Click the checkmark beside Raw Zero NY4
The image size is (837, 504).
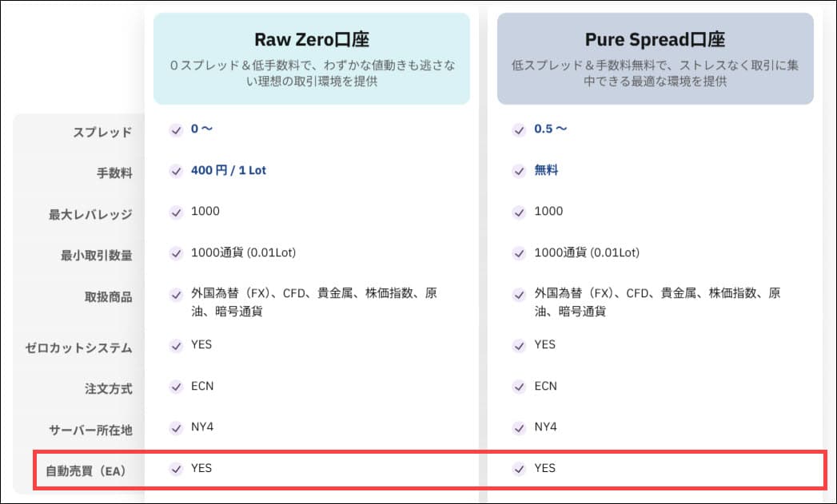pyautogui.click(x=176, y=428)
